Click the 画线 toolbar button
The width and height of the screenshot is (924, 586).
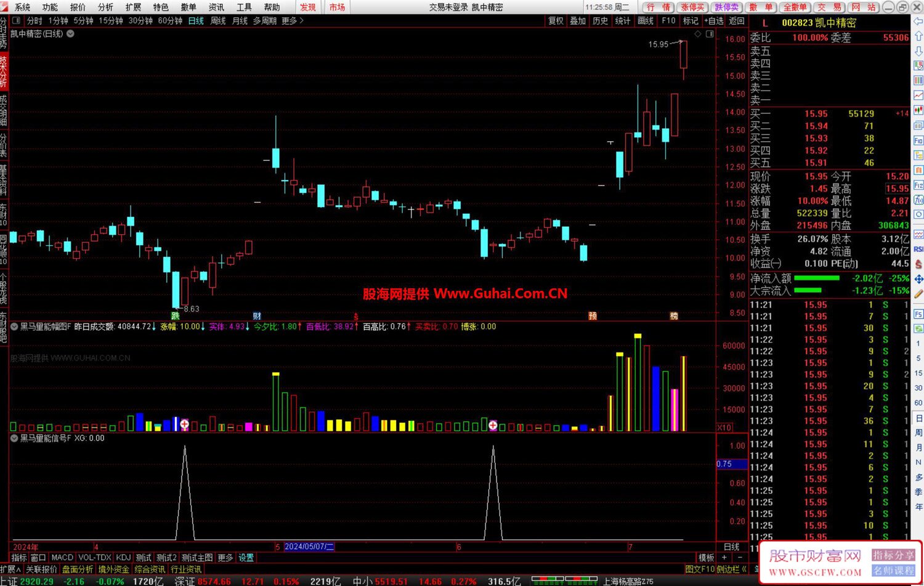point(646,21)
